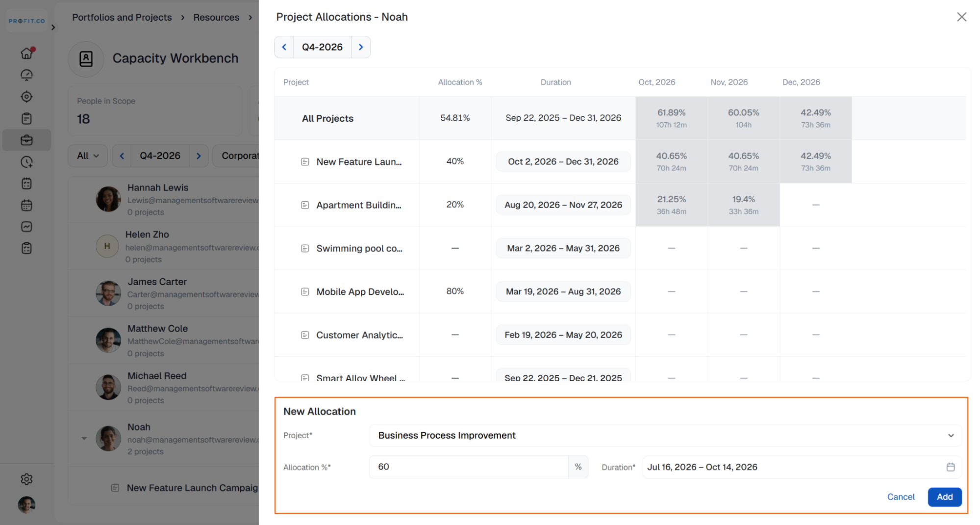Click project icon beside Mobile App Develo...
980x525 pixels.
(305, 292)
